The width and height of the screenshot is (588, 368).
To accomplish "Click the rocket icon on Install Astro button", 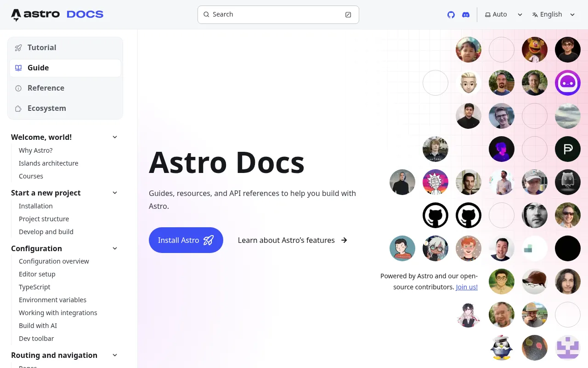I will 209,240.
